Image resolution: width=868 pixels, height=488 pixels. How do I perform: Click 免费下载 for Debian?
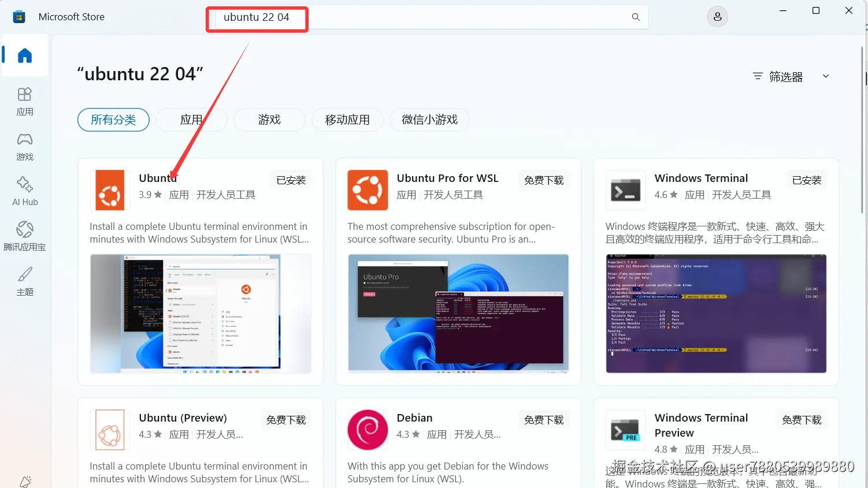pos(544,420)
